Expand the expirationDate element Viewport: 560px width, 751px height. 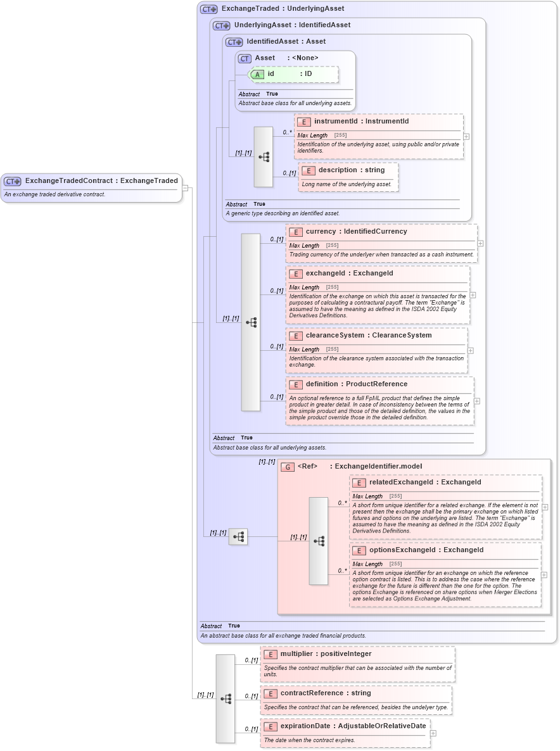(x=433, y=733)
